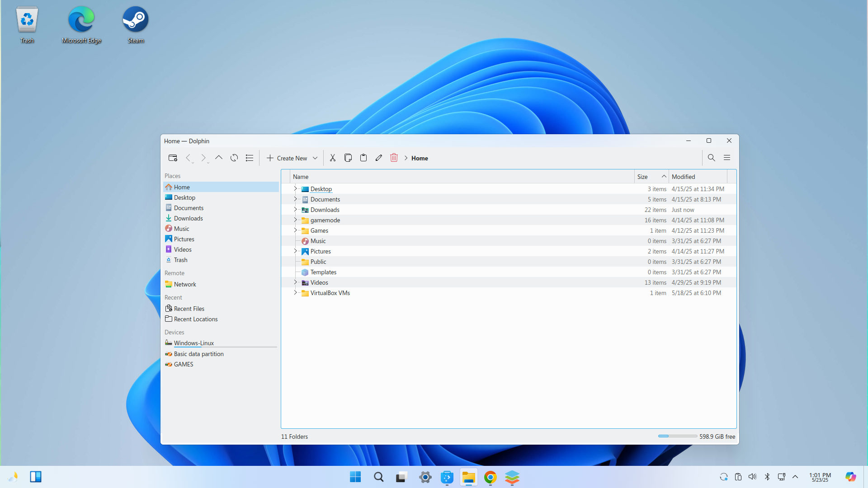Image resolution: width=868 pixels, height=488 pixels.
Task: Sort by the Size column header
Action: coord(651,177)
